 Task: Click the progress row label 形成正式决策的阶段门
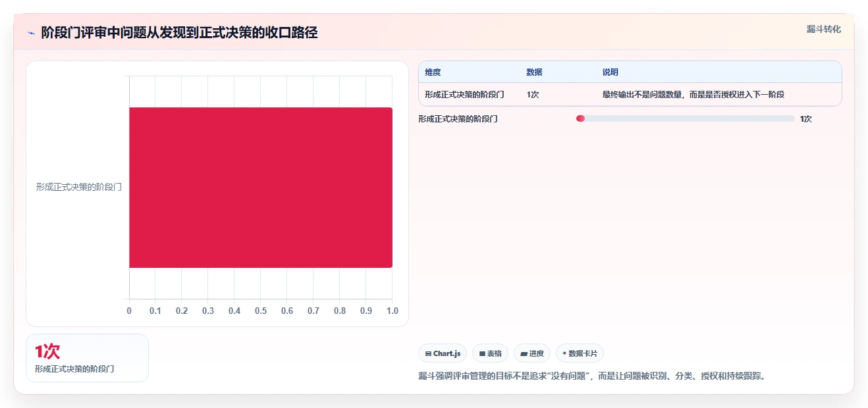click(458, 119)
